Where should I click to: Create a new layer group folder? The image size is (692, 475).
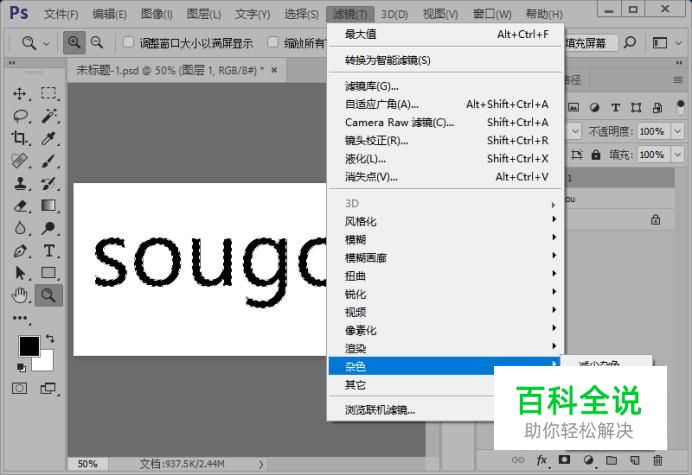(x=611, y=460)
